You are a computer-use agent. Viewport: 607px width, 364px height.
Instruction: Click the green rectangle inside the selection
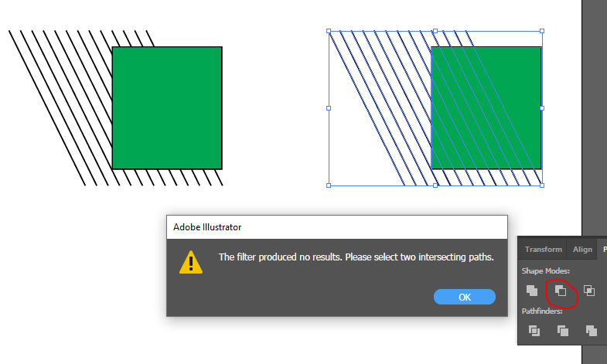click(486, 107)
